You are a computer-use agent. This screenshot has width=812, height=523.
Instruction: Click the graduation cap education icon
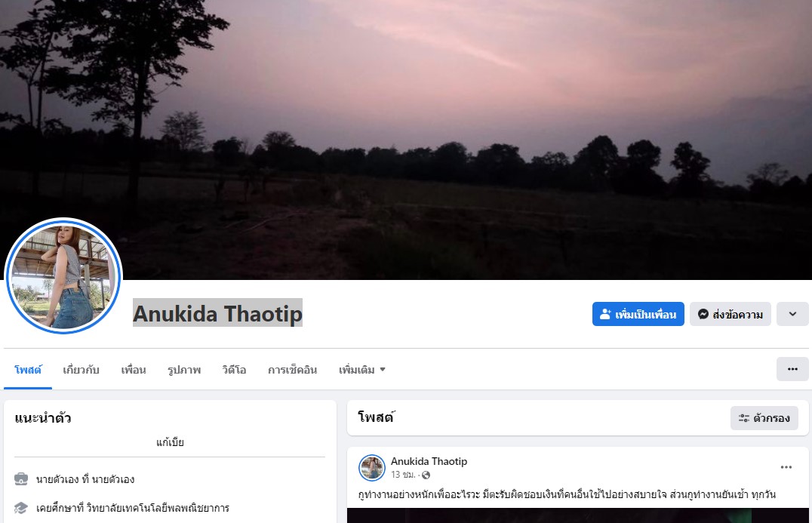(20, 507)
